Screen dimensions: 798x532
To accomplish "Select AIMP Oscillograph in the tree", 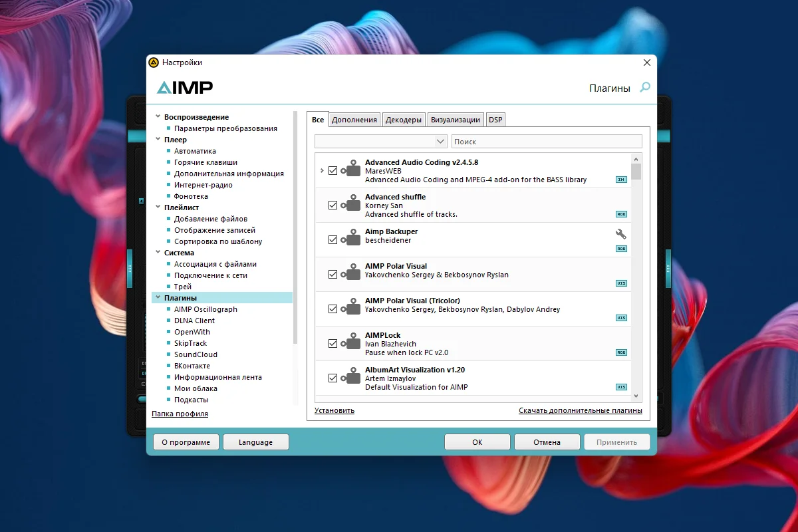I will 205,309.
